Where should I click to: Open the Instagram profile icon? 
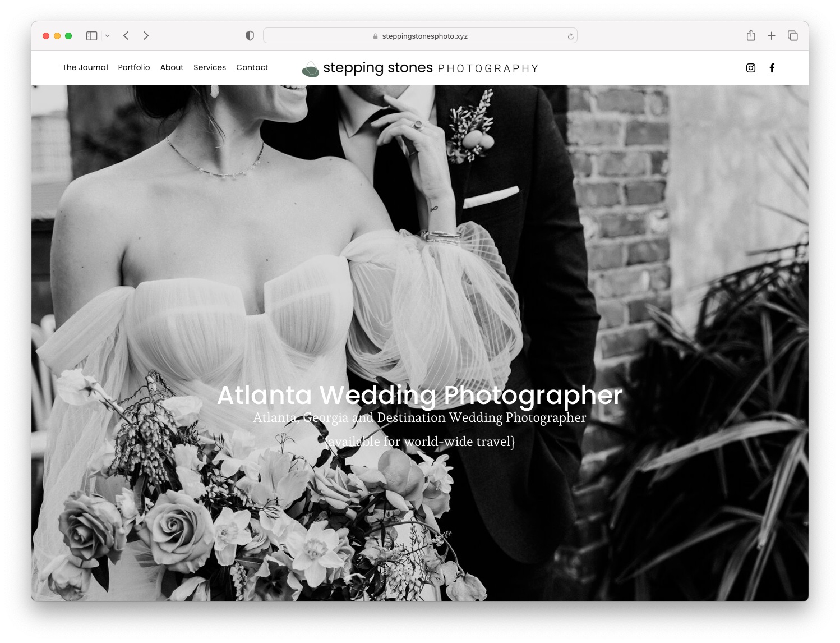tap(750, 68)
